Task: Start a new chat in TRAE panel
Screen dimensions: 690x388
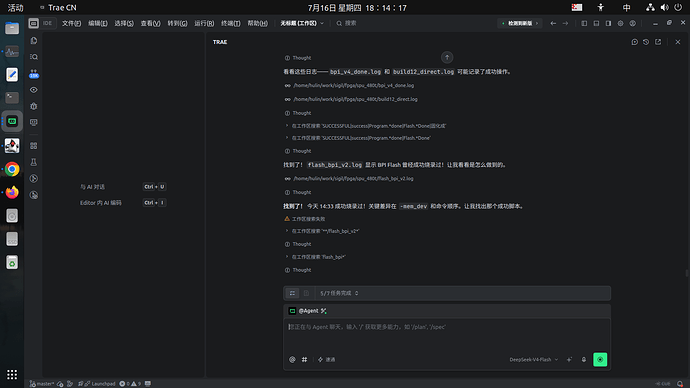Action: coord(635,42)
